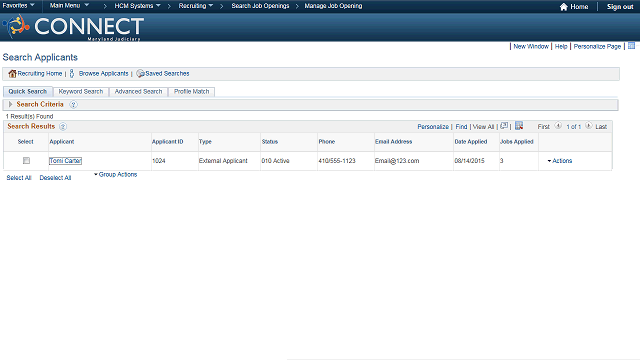The height and width of the screenshot is (360, 640).
Task: Switch to the Profile Match tab
Action: [191, 91]
